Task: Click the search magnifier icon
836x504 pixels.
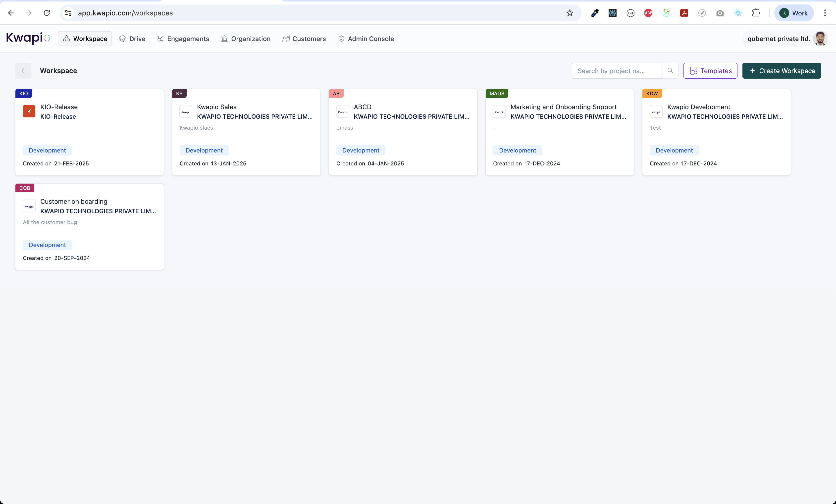Action: [x=670, y=71]
